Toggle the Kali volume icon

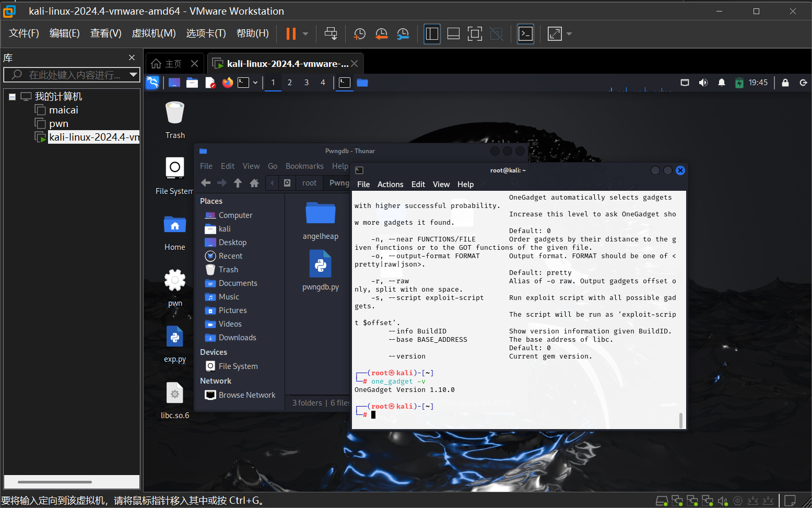[703, 83]
